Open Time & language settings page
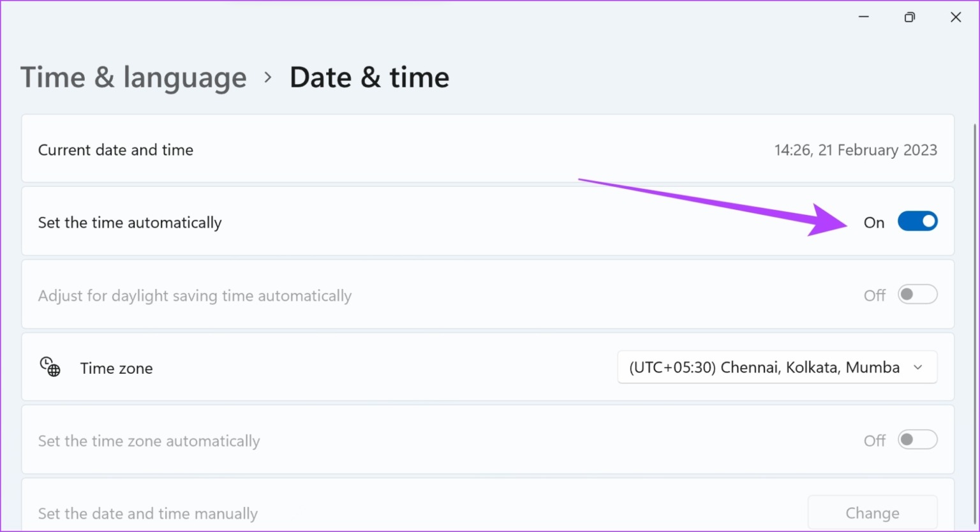Screen dimensions: 980x532 (x=133, y=77)
